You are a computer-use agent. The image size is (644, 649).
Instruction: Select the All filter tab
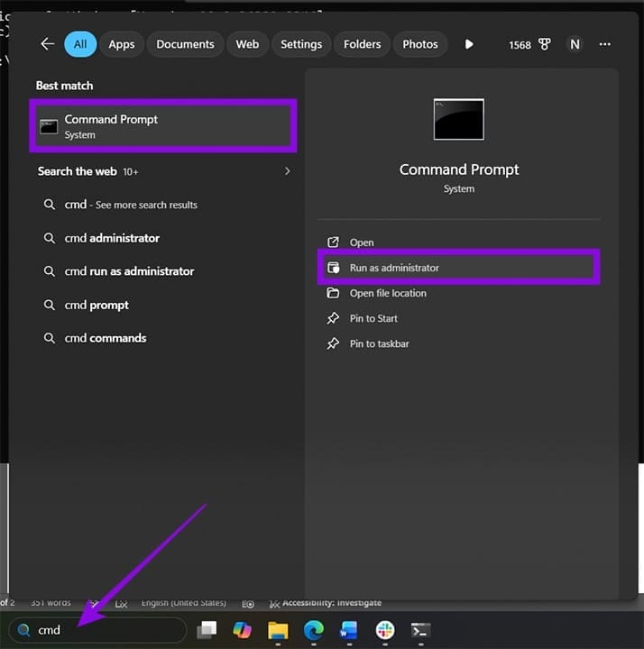80,44
